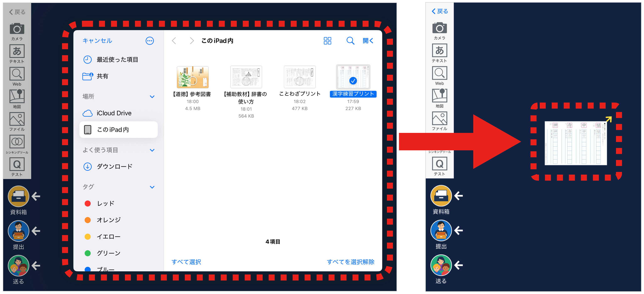The width and height of the screenshot is (644, 294).
Task: Select the Thinking Tool icon in left toolbar
Action: pos(17,142)
